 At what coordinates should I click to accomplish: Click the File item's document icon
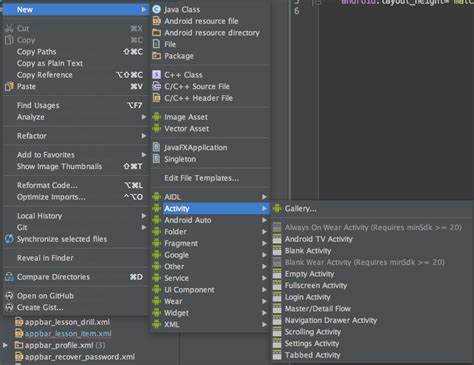tap(156, 44)
